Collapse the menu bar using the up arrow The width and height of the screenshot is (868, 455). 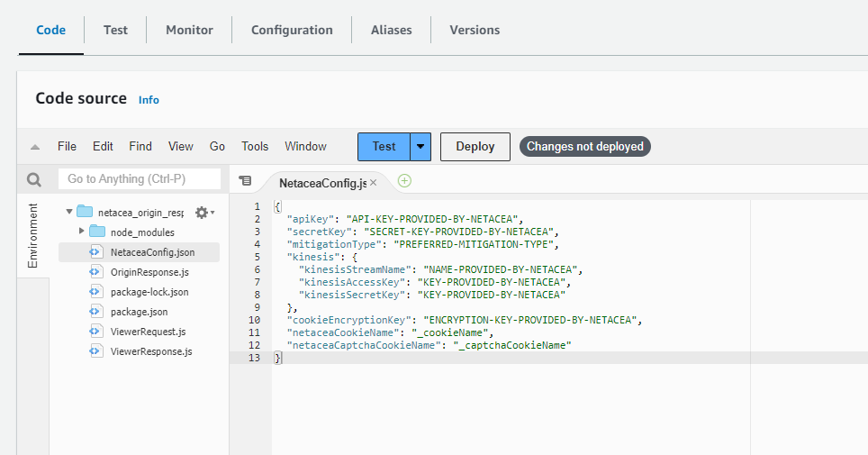point(35,147)
